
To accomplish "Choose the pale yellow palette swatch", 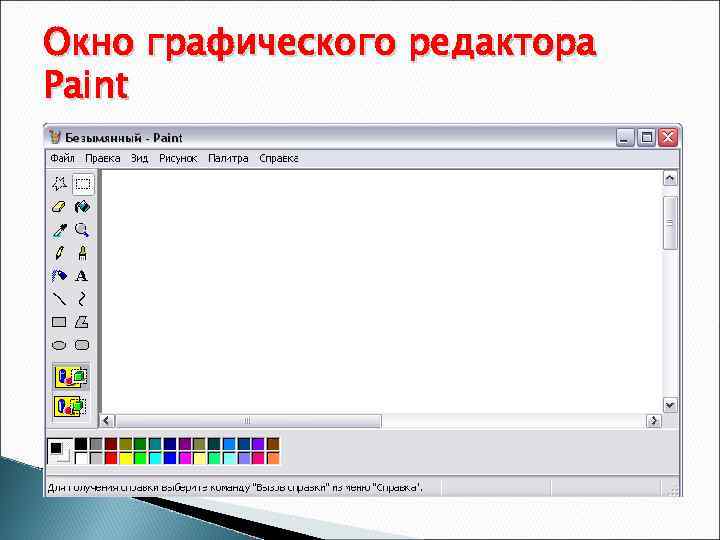I will tap(199, 458).
